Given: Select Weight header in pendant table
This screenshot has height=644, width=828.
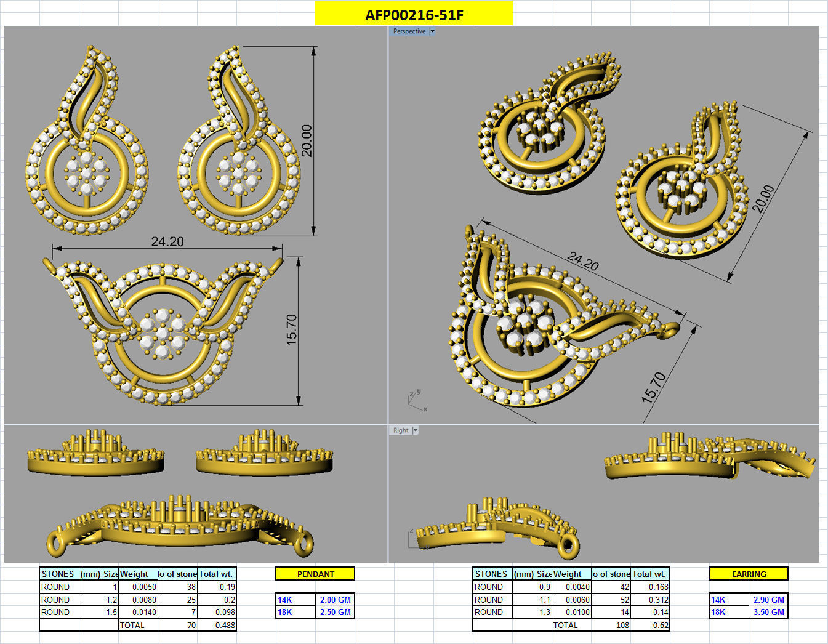Looking at the screenshot, I should click(138, 574).
